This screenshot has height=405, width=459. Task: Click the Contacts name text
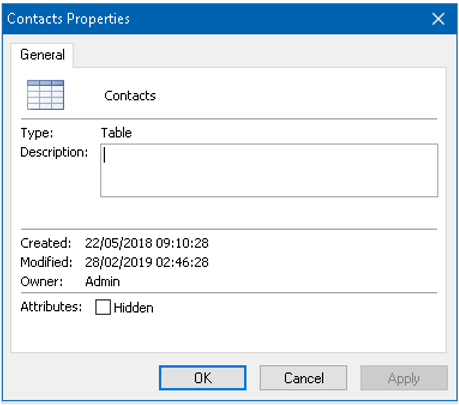[130, 96]
